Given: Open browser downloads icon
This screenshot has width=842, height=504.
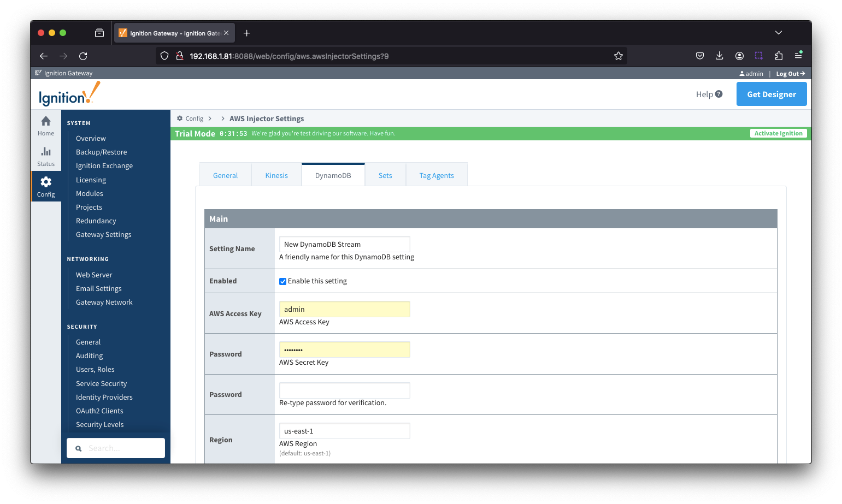Looking at the screenshot, I should click(719, 56).
